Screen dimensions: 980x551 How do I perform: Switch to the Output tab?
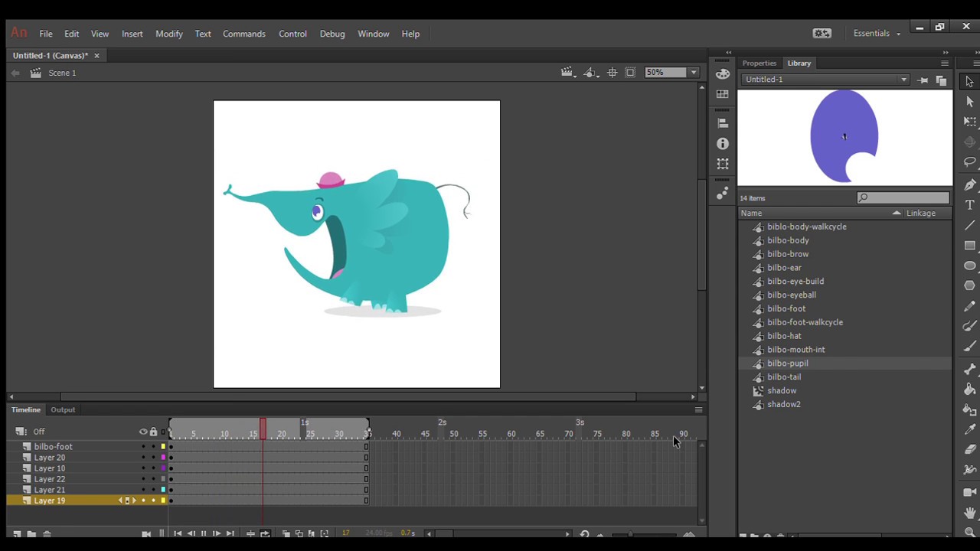pyautogui.click(x=63, y=410)
